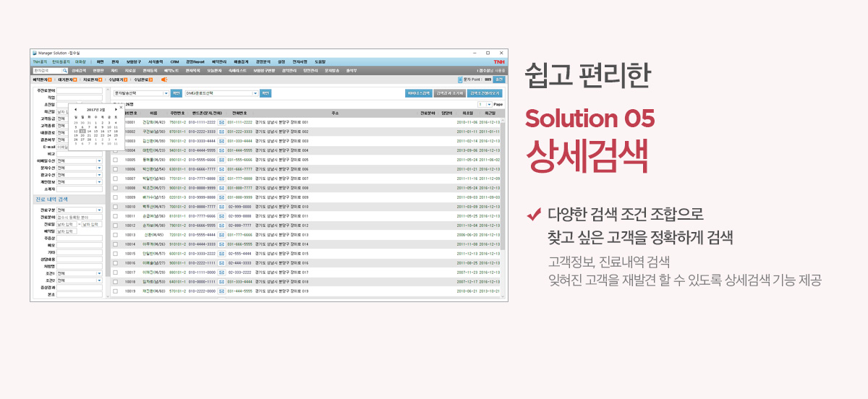Screen dimensions: 868x399
Task: Click the 오늘환자 toolbar item
Action: click(214, 71)
